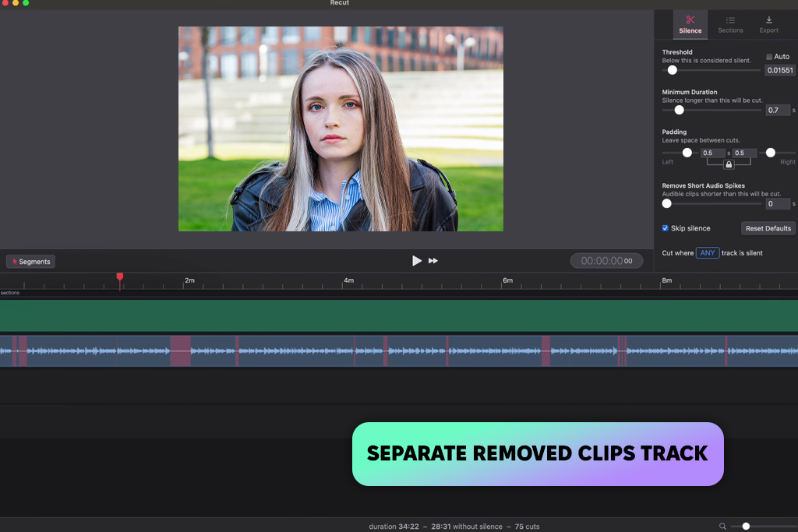The height and width of the screenshot is (532, 798).
Task: Edit the audio spikes value field
Action: pyautogui.click(x=778, y=203)
